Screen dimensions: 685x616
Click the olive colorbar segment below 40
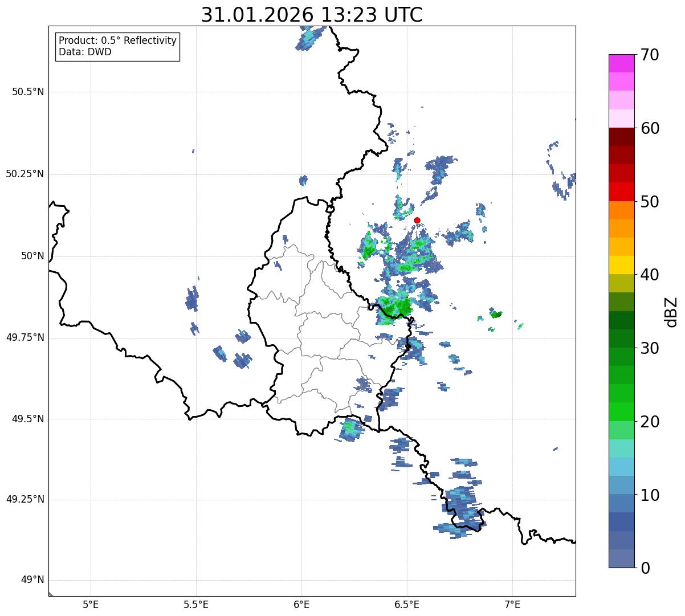(x=622, y=283)
